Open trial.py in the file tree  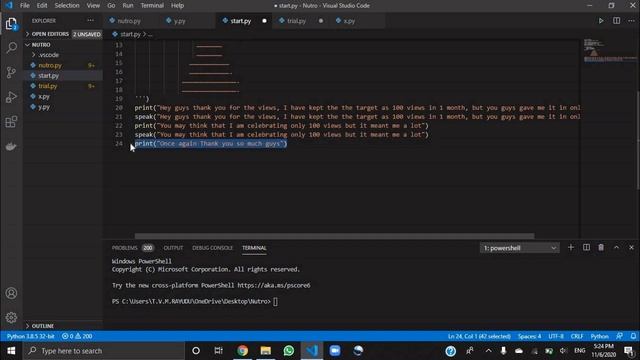48,86
